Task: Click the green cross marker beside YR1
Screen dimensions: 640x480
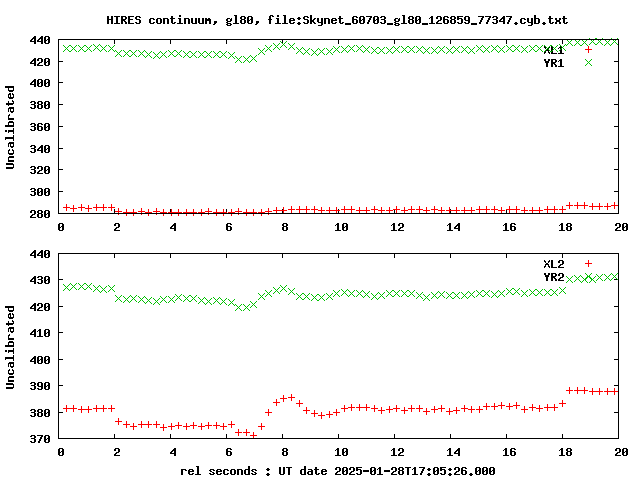Action: 588,62
